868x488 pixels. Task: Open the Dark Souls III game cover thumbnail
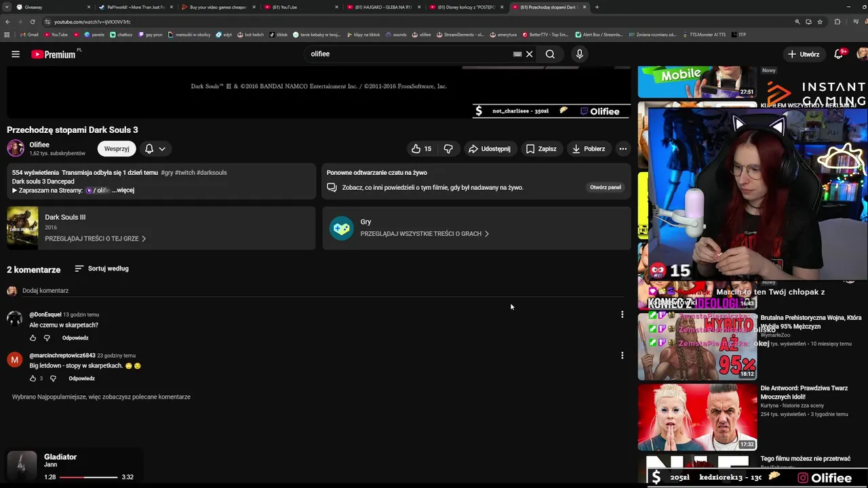point(22,228)
